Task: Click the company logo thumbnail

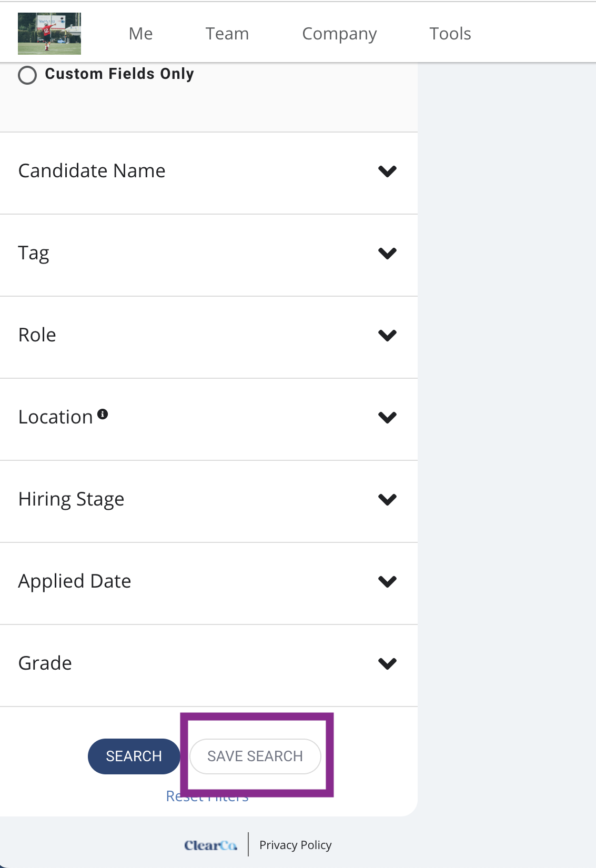Action: coord(49,34)
